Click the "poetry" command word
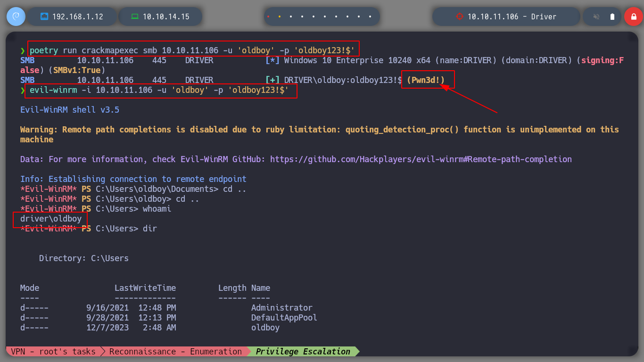 pos(44,50)
